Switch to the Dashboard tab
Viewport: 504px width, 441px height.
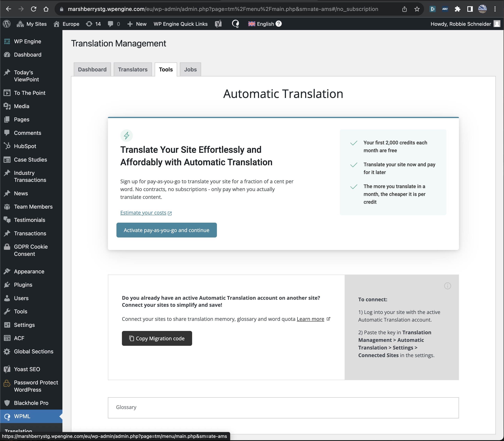point(92,69)
